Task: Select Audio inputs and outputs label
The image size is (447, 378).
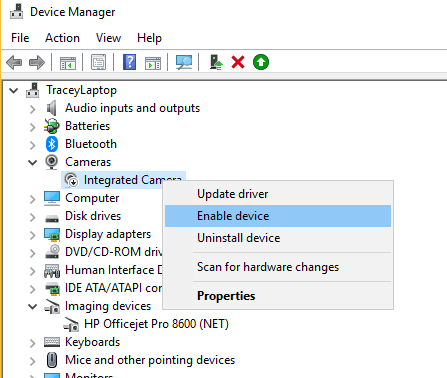Action: 132,108
